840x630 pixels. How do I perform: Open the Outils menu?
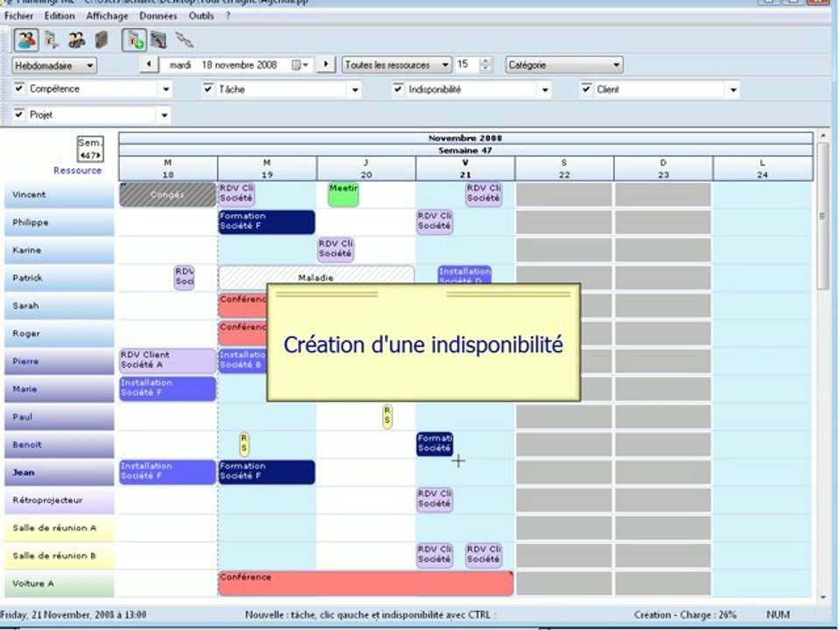coord(201,16)
